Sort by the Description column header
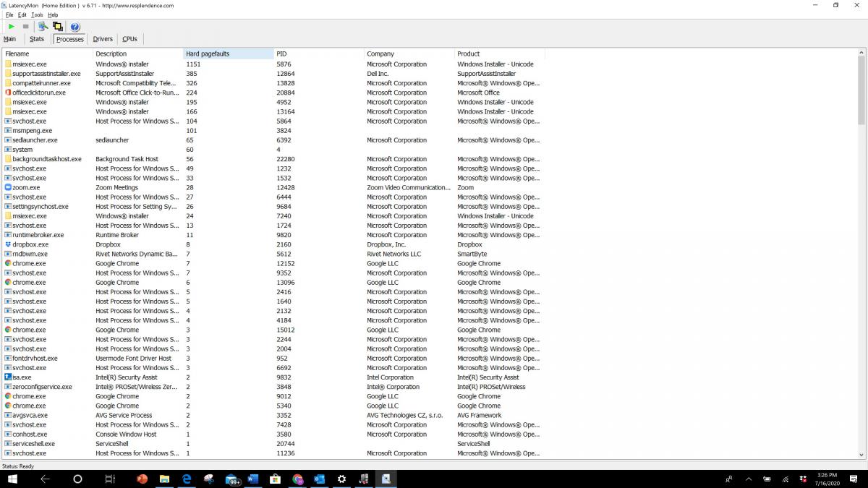The height and width of the screenshot is (488, 868). (138, 53)
